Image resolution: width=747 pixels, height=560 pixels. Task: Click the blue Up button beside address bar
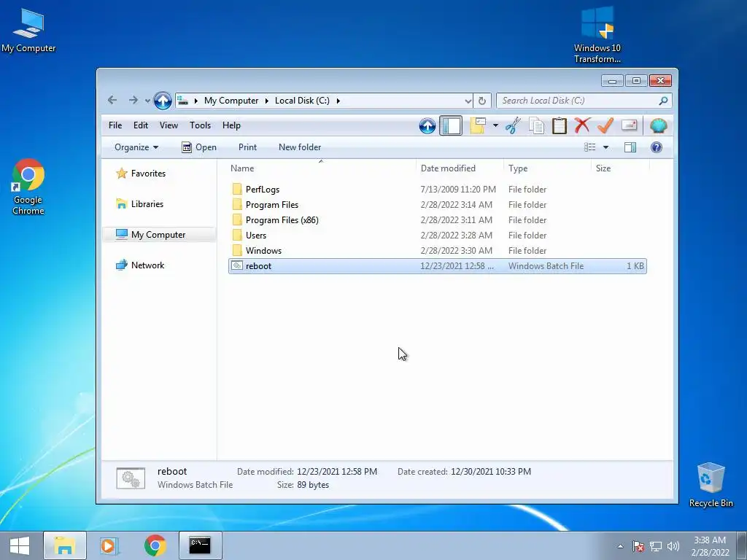point(163,101)
